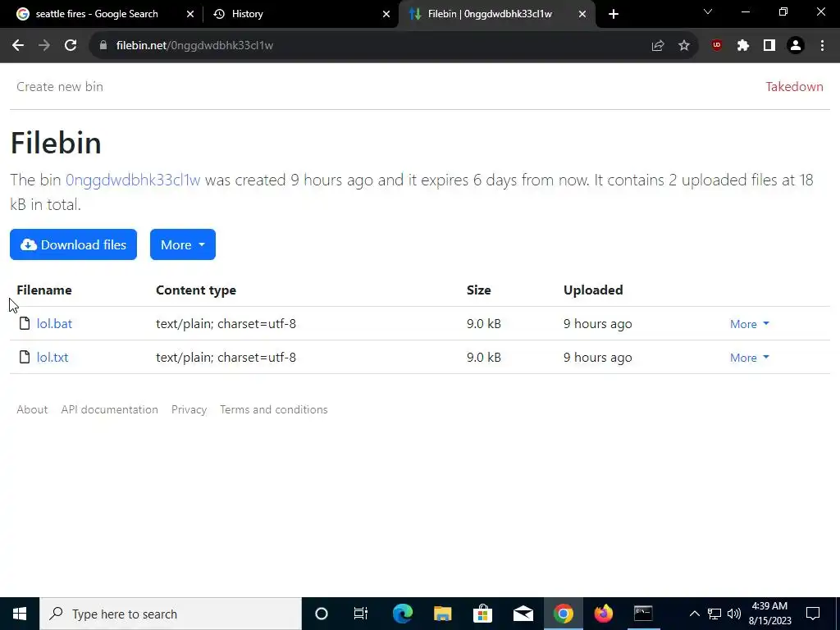This screenshot has height=630, width=840.
Task: Open Task View in taskbar
Action: pyautogui.click(x=361, y=614)
